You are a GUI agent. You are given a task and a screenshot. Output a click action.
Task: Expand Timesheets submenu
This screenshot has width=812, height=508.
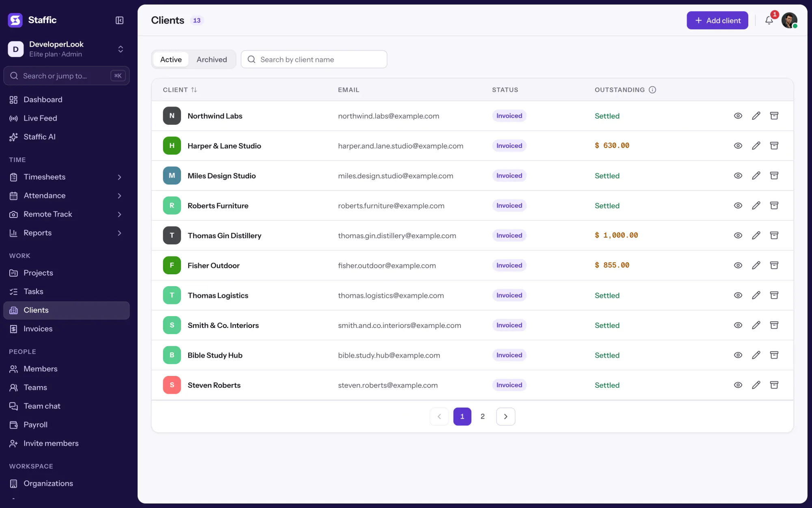pos(119,177)
